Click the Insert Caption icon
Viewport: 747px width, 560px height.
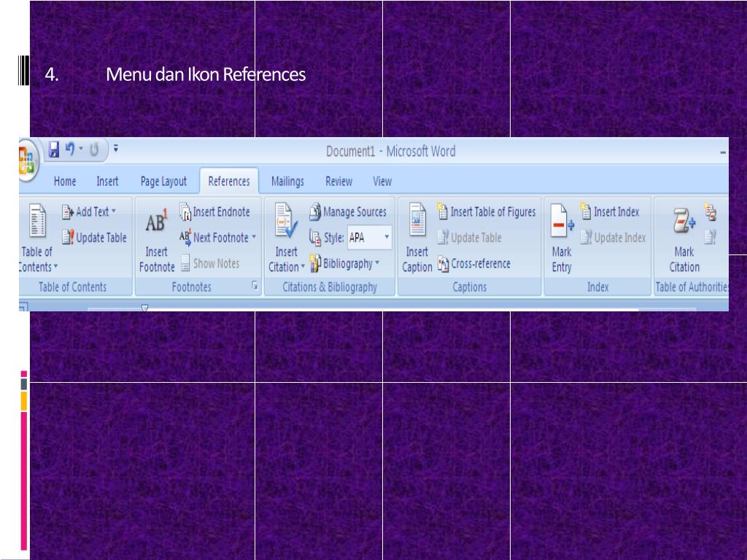click(x=417, y=238)
